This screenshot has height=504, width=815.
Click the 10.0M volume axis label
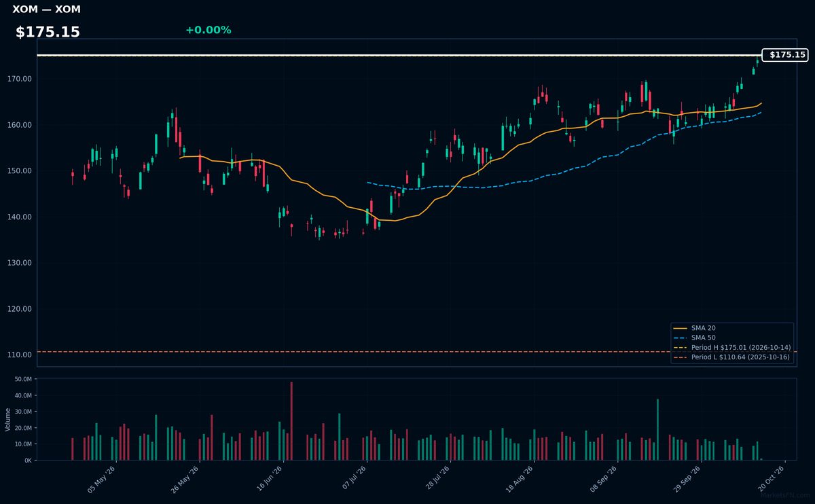pos(23,444)
